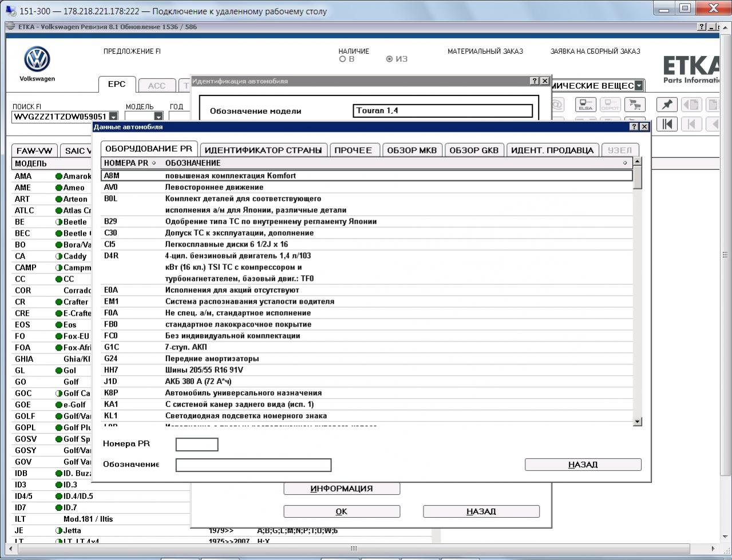Sort by the НОМЕРА PR column header
732x560 pixels.
[x=130, y=163]
